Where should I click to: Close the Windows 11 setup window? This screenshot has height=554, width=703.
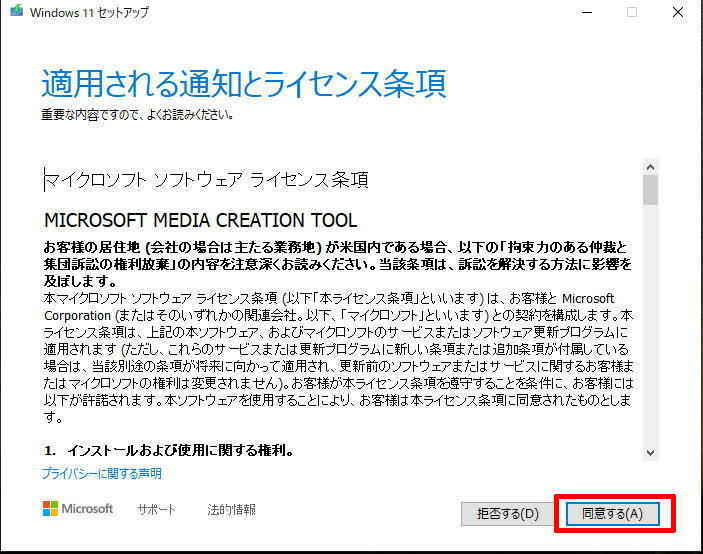point(678,12)
